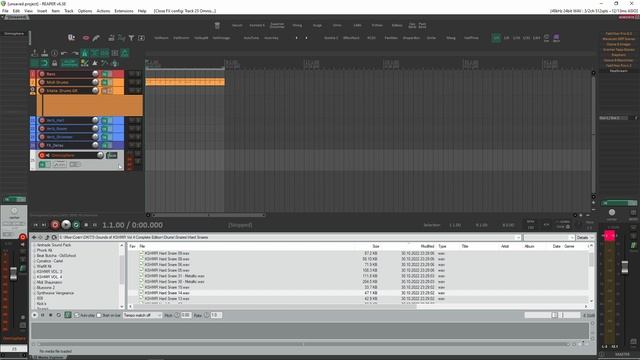This screenshot has width=640, height=360.
Task: Click the Redo arrow toolbar icon
Action: pyautogui.click(x=75, y=53)
